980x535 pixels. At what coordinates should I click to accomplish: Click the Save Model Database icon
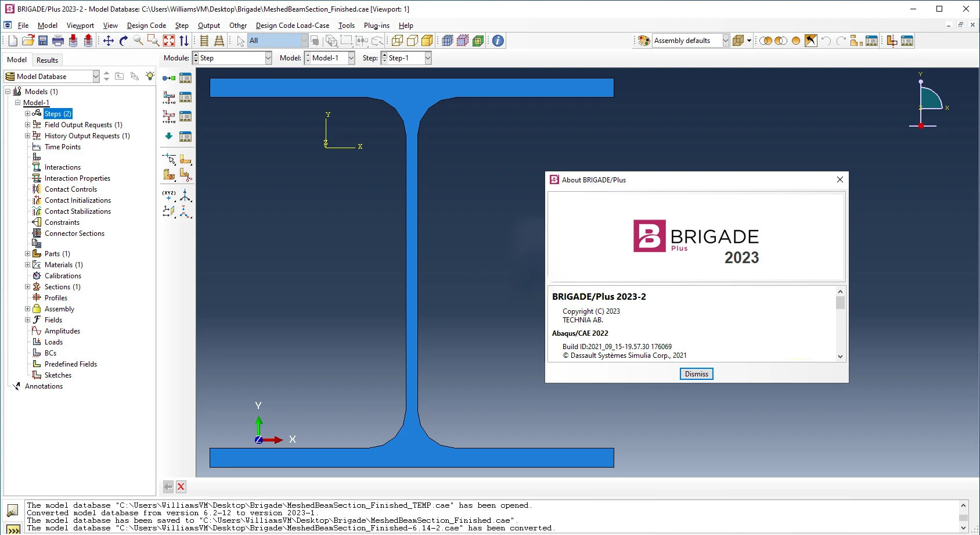tap(43, 41)
